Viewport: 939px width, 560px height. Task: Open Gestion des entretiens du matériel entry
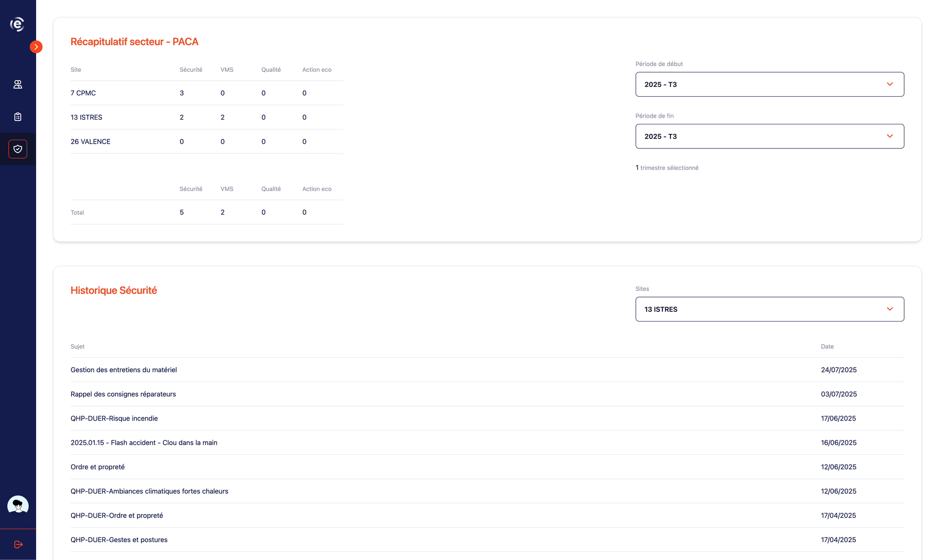[123, 370]
